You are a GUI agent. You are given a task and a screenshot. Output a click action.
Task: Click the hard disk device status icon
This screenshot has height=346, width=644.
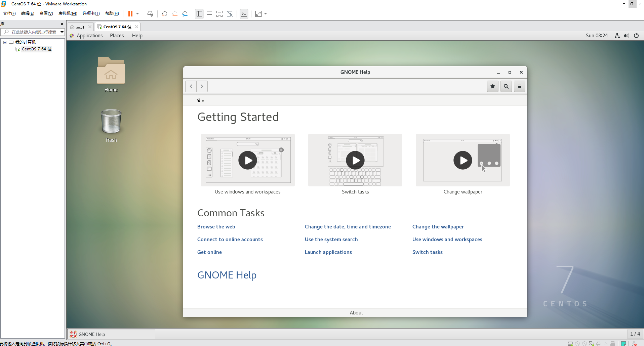570,344
